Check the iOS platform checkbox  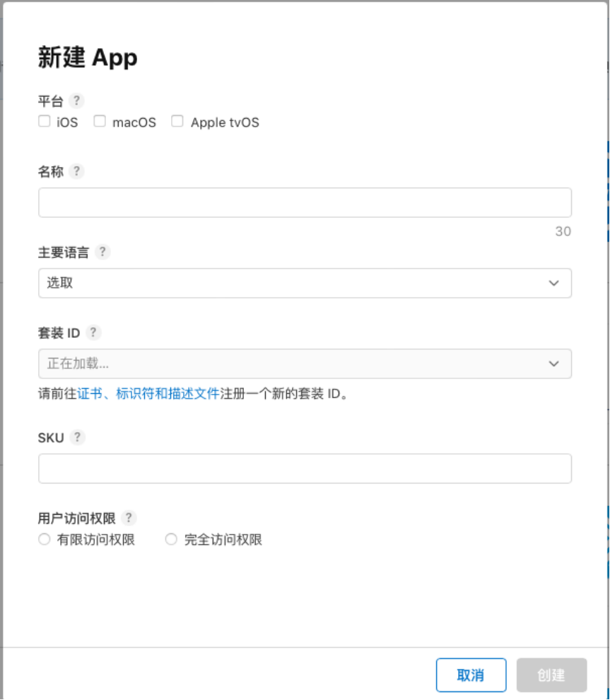pyautogui.click(x=44, y=121)
